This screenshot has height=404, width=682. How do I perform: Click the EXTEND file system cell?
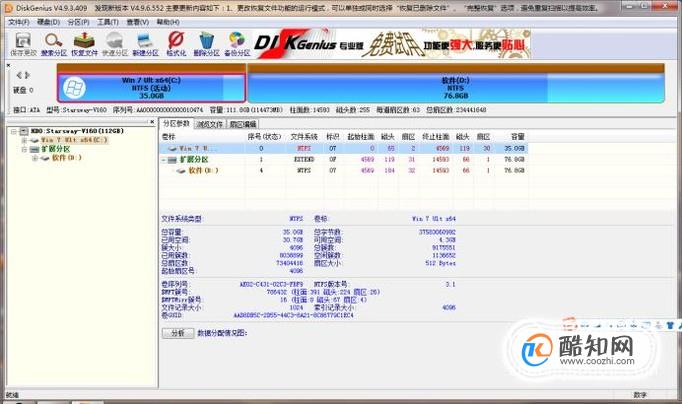pyautogui.click(x=304, y=160)
